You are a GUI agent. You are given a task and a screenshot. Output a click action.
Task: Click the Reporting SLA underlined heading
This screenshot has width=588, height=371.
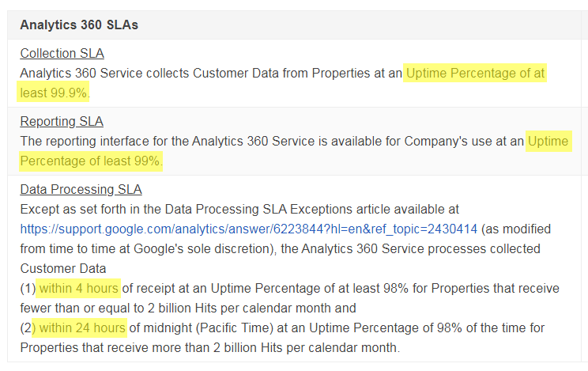tap(62, 121)
